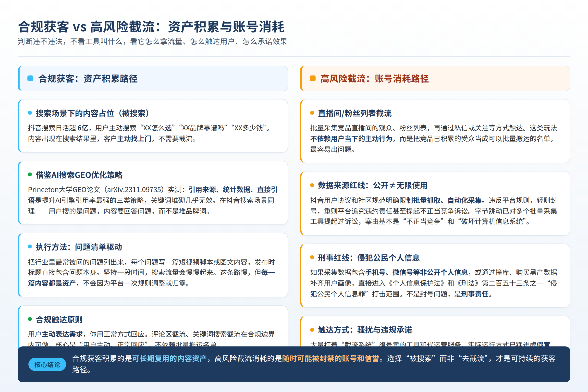Click the orange bullet before 触达方式：骚扰与违规承诺
Image resolution: width=588 pixels, height=392 pixels.
click(x=312, y=330)
